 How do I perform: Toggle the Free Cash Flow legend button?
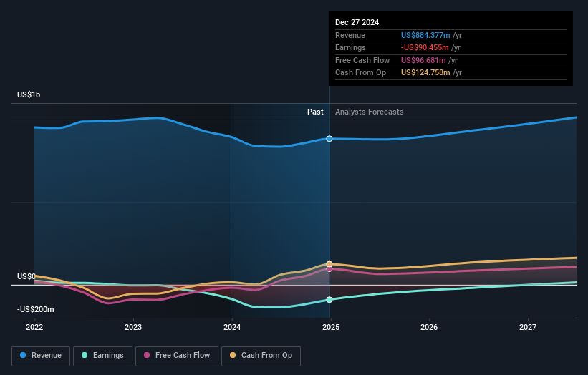177,356
